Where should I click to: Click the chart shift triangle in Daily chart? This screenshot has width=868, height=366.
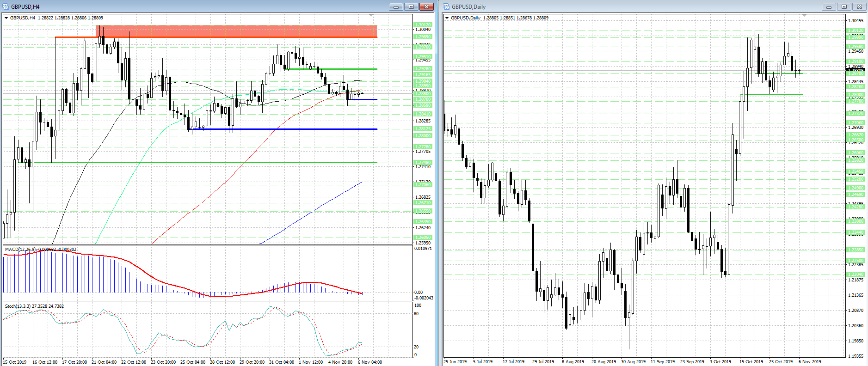tap(804, 16)
